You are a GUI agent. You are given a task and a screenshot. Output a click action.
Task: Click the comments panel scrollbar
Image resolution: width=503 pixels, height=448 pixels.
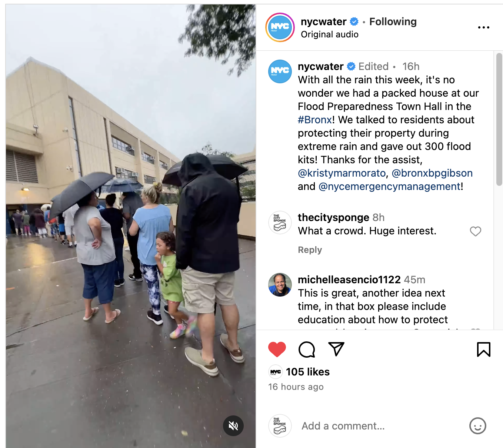499,119
